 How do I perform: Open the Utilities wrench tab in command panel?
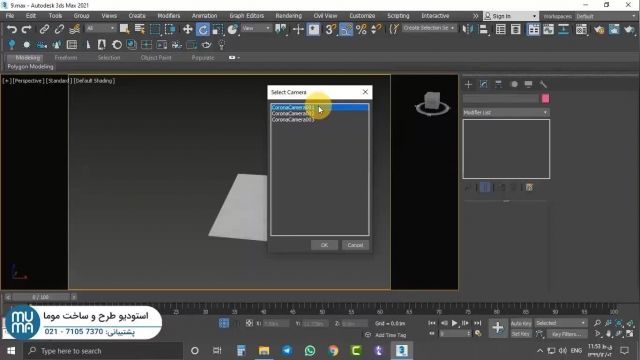click(x=543, y=84)
